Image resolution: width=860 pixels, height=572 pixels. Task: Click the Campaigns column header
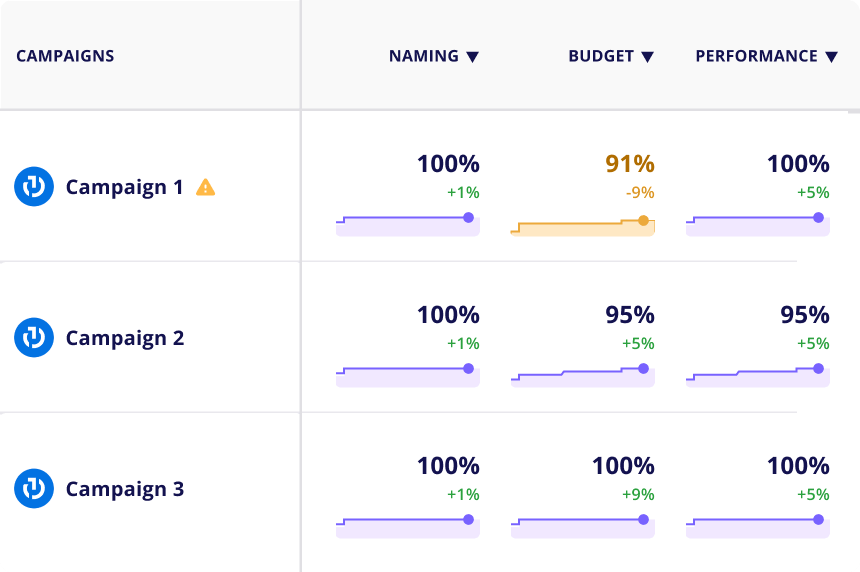point(65,56)
